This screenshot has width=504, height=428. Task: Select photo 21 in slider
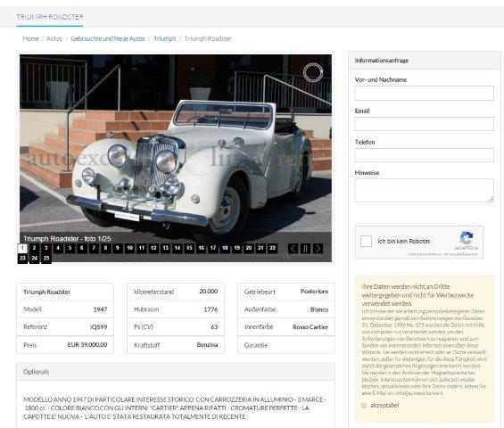click(260, 248)
